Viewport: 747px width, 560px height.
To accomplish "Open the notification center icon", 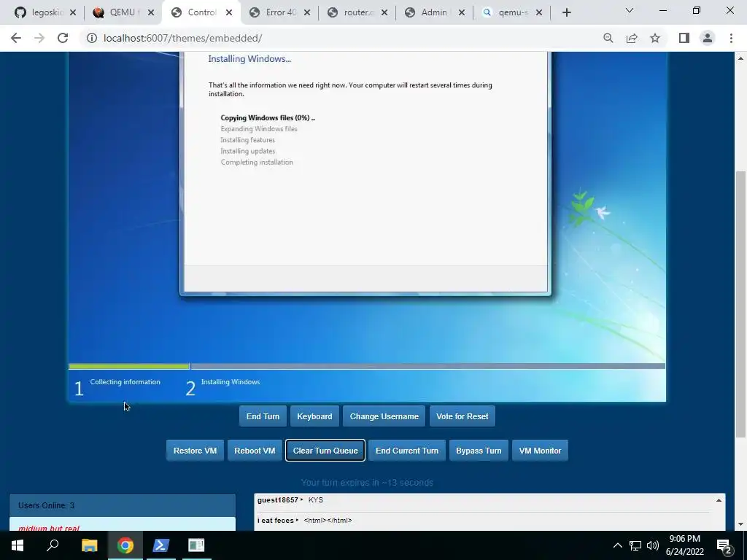I will [724, 546].
